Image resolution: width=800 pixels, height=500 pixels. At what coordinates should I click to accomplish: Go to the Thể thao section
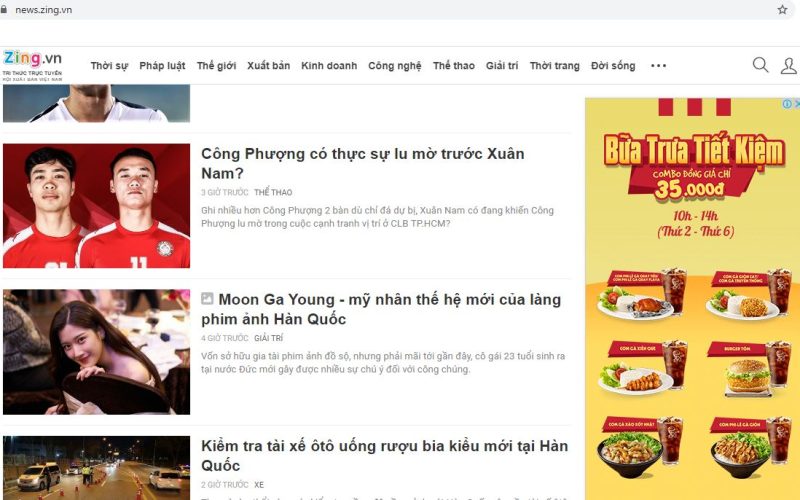454,66
